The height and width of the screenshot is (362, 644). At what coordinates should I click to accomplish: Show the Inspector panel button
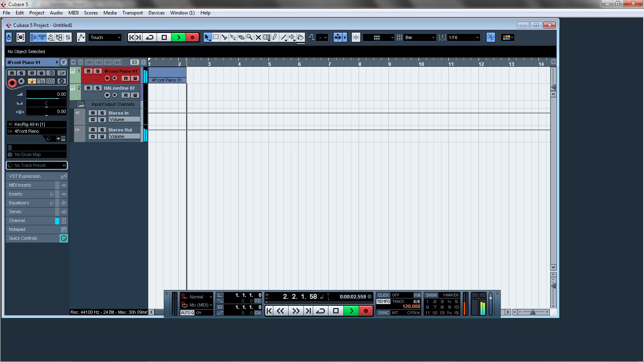tap(34, 37)
